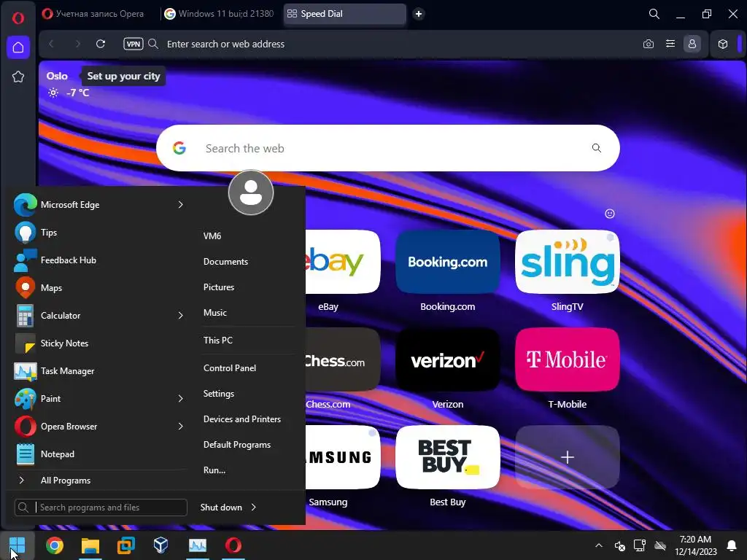Open Settings from Start menu
This screenshot has width=747, height=560.
(219, 393)
